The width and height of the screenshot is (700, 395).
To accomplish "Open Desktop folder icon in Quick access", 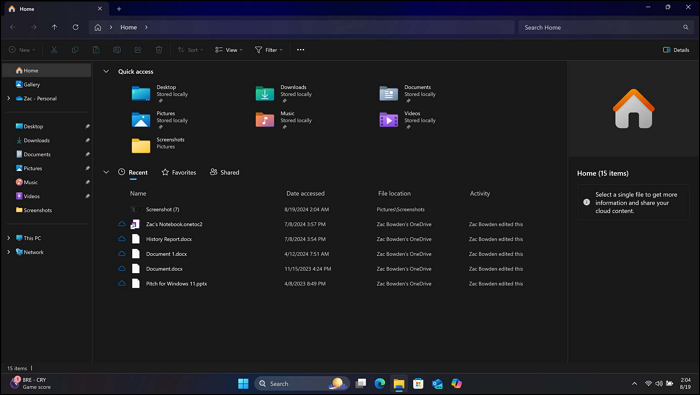I will point(141,94).
